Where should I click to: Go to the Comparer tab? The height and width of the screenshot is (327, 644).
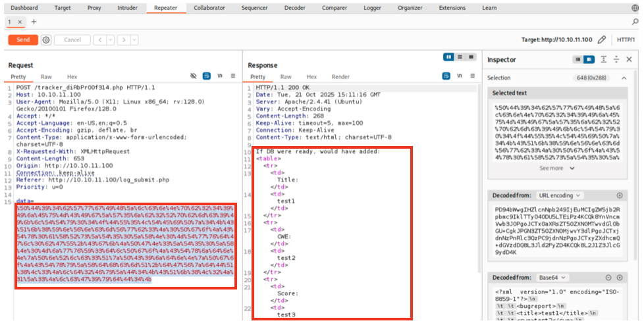334,8
